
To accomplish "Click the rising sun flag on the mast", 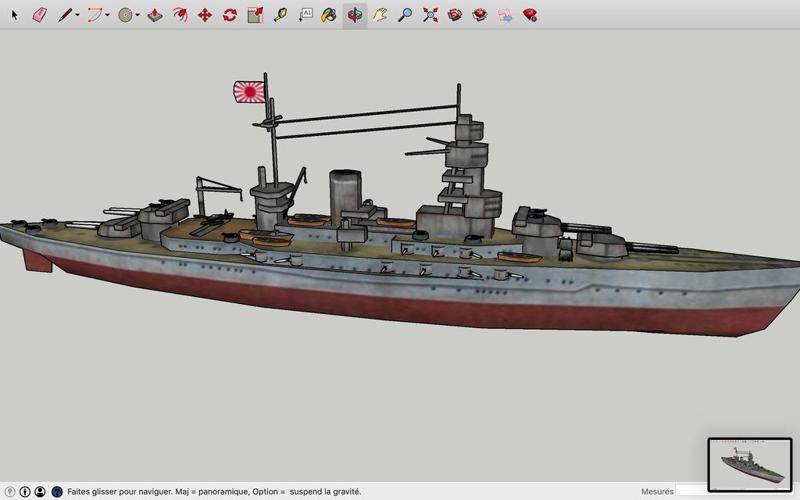I will pos(249,92).
